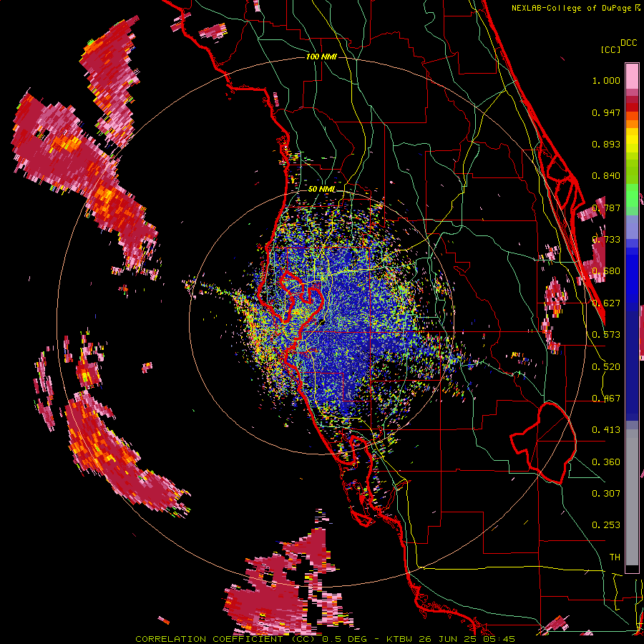
Task: Pick the black TH swatch at the scale bottom
Action: [632, 569]
